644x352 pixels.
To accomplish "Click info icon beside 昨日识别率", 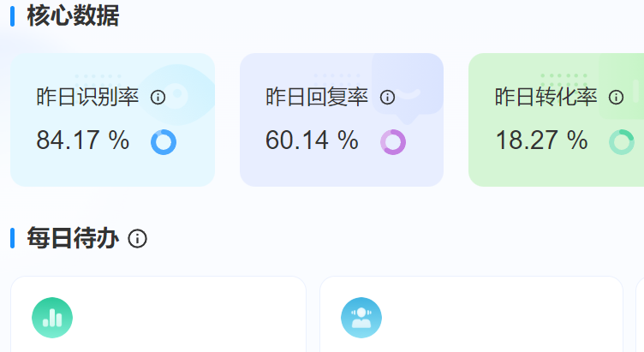I will pyautogui.click(x=158, y=98).
